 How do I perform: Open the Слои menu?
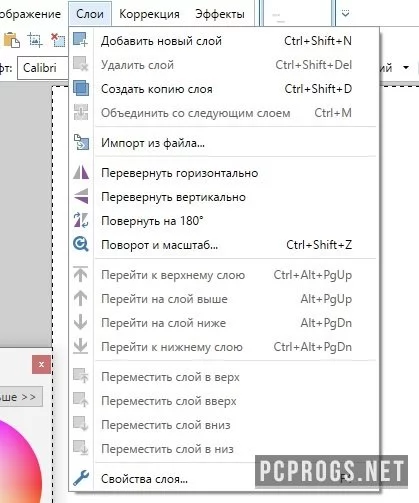90,14
